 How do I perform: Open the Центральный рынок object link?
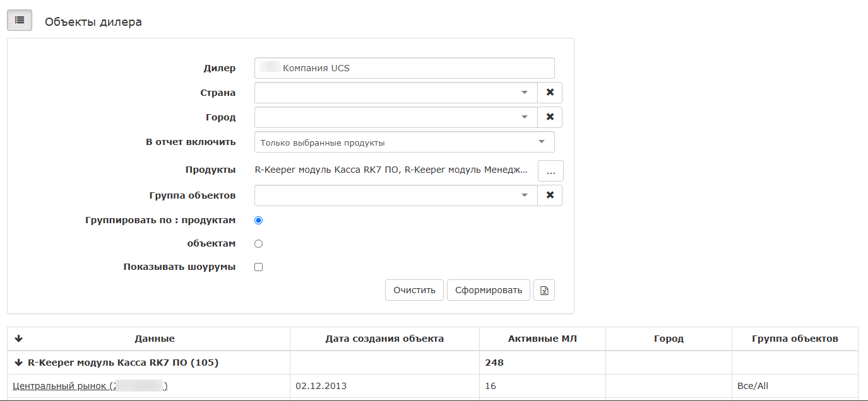coord(61,386)
